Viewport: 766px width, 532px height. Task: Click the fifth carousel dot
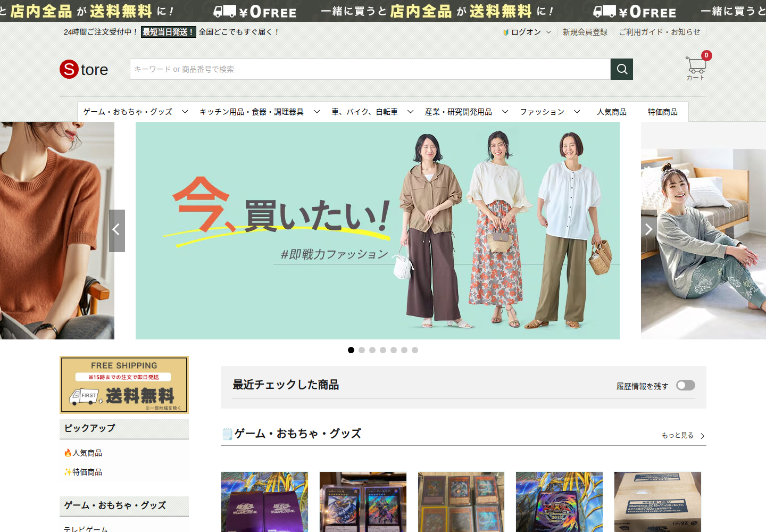tap(394, 350)
